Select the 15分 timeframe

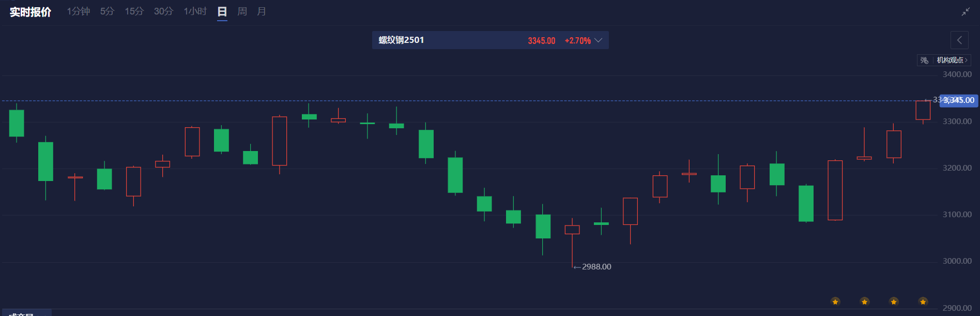pos(134,11)
